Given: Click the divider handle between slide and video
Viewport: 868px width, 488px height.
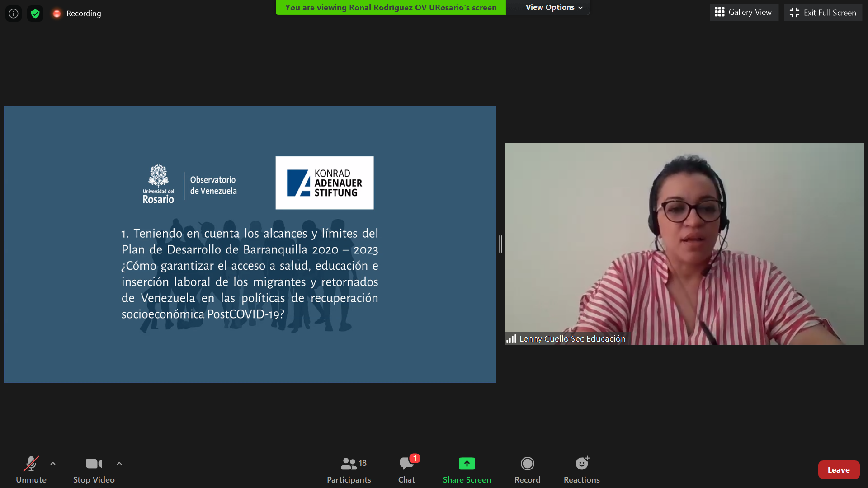Looking at the screenshot, I should coord(500,244).
